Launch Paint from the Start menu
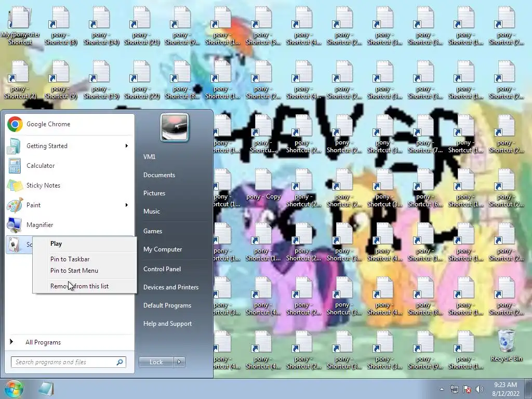This screenshot has height=399, width=532. coord(70,205)
